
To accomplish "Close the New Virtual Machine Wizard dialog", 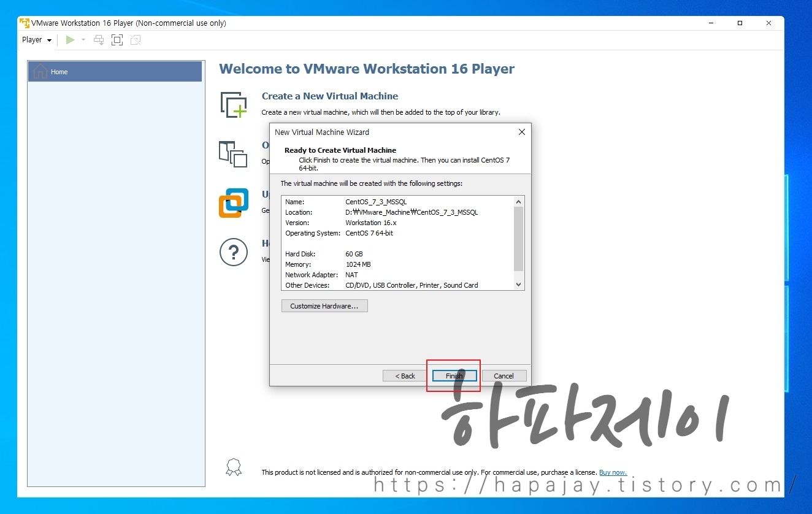I will click(x=522, y=132).
